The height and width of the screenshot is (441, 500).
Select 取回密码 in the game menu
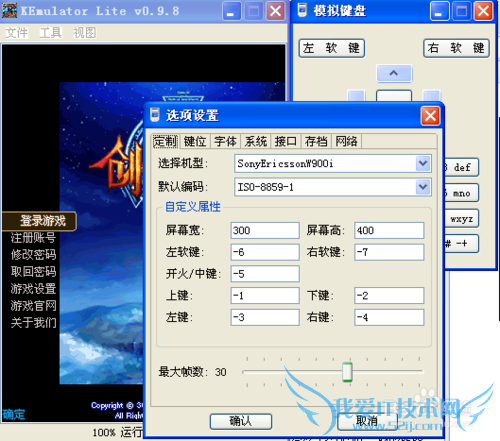point(33,272)
